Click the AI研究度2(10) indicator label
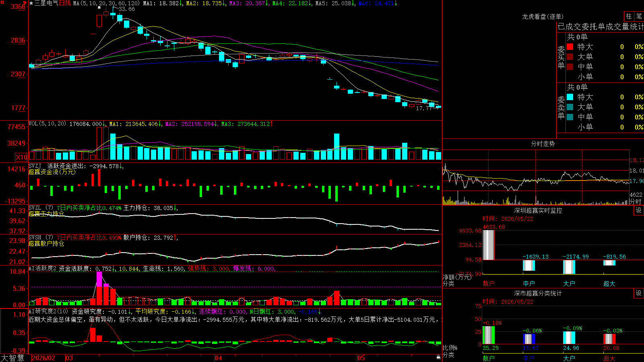The width and height of the screenshot is (644, 362). [x=48, y=311]
